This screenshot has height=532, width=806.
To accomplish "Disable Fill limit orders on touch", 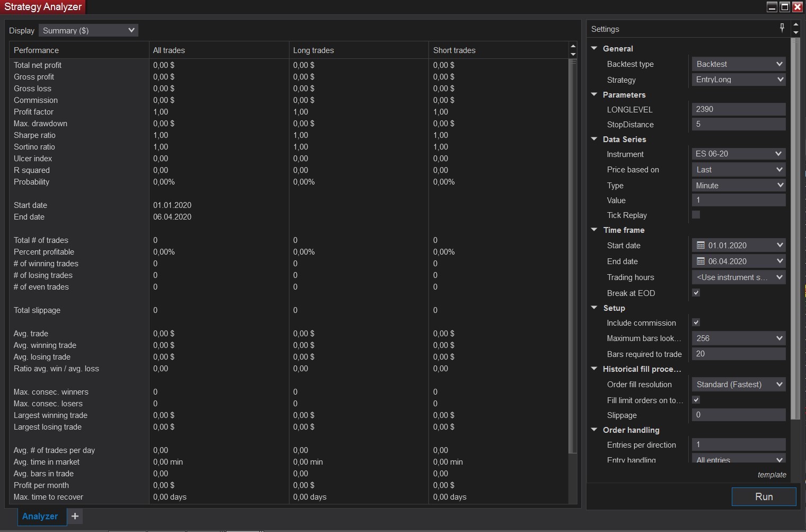I will tap(696, 399).
